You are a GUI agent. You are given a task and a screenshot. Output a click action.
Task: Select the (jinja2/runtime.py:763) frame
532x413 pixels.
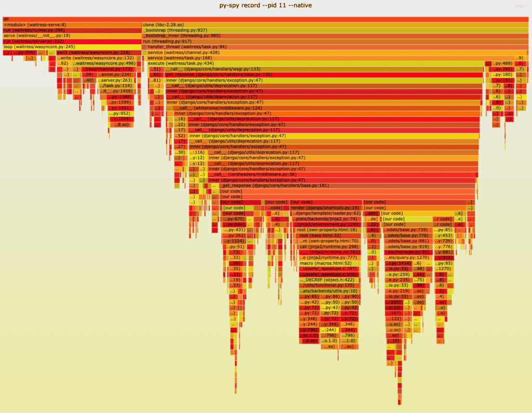click(x=330, y=252)
